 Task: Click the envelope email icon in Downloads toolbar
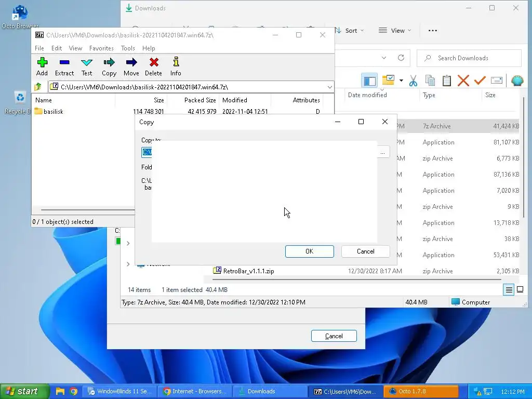[496, 81]
